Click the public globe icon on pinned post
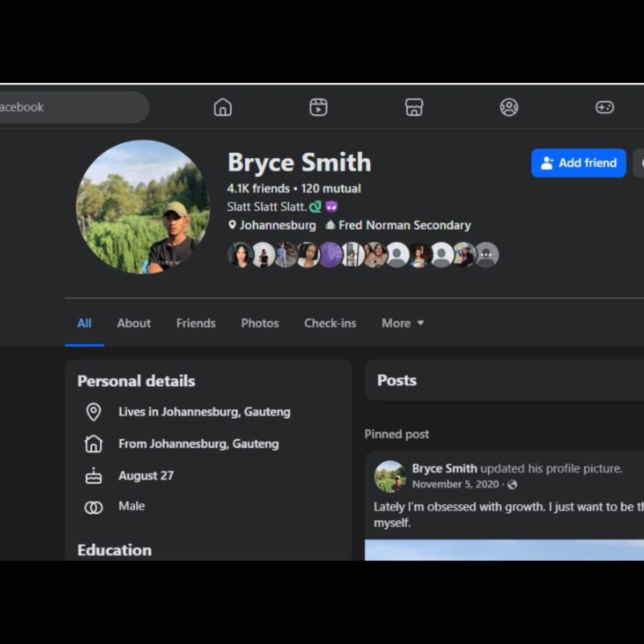644x644 pixels. pyautogui.click(x=513, y=485)
